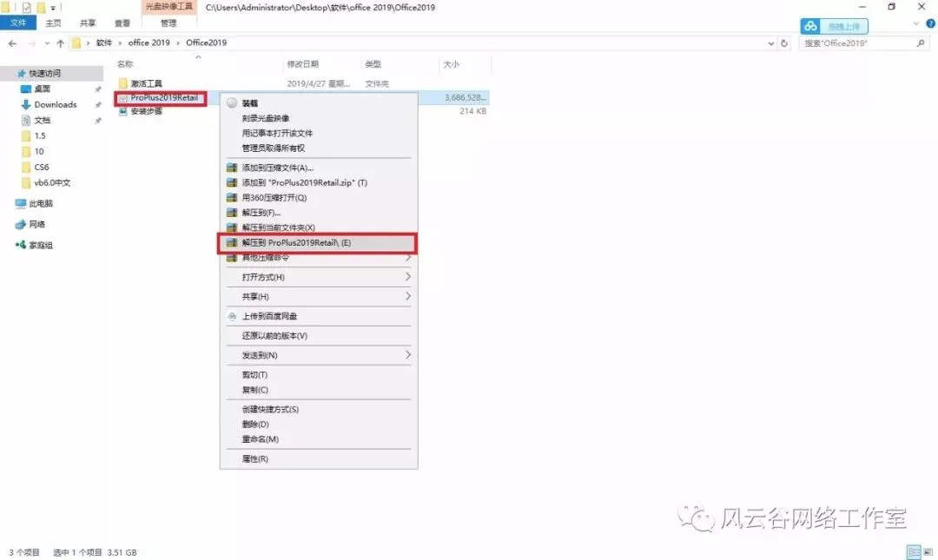938x560 pixels.
Task: Select the 安装步骤 file
Action: 146,111
